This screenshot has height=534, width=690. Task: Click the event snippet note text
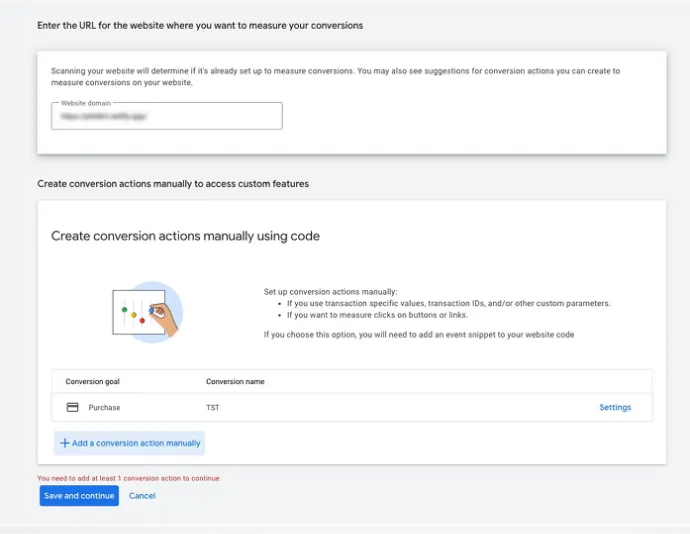pyautogui.click(x=418, y=335)
